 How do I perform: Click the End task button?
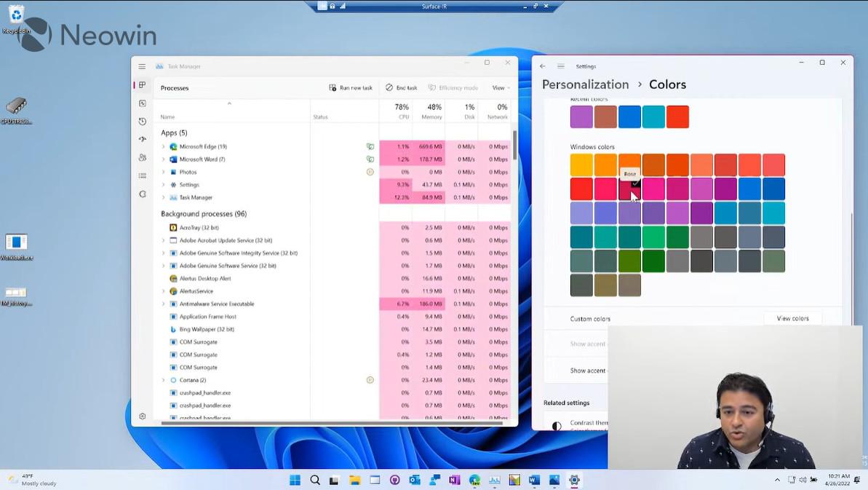[401, 87]
